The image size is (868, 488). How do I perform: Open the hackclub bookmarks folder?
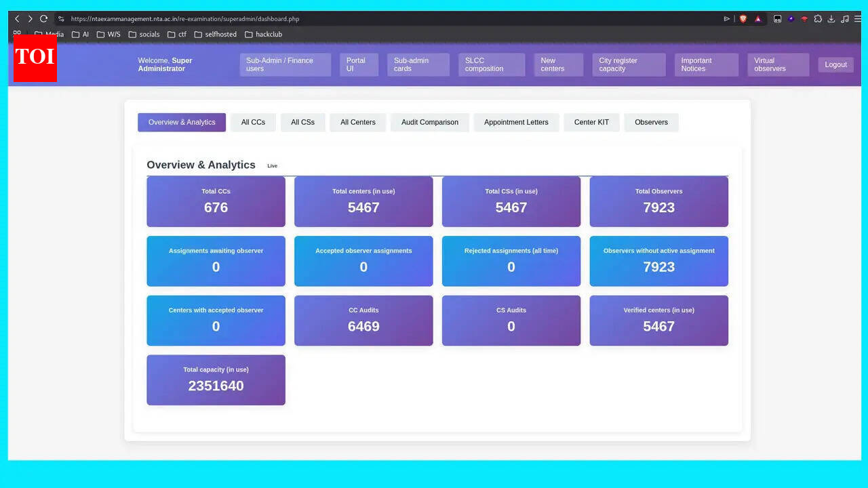pyautogui.click(x=263, y=34)
